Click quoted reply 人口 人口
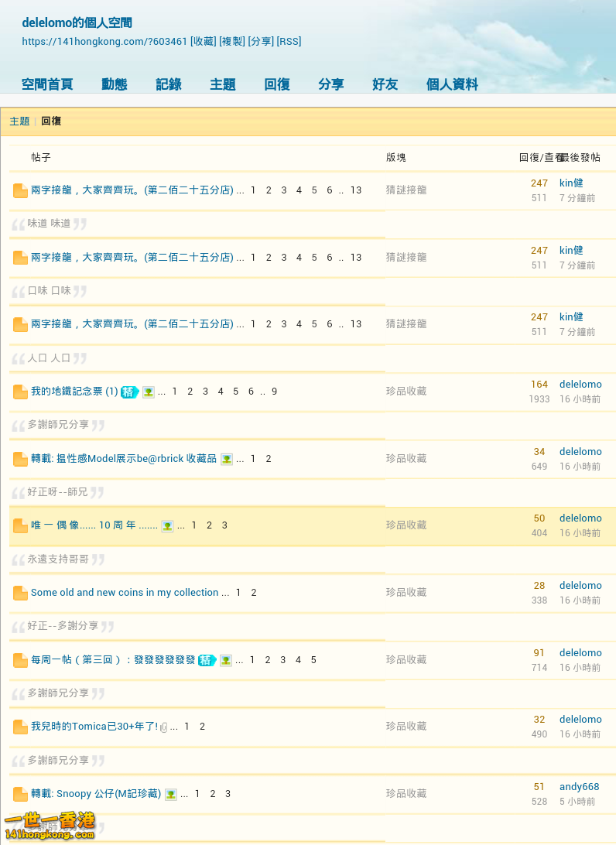This screenshot has height=845, width=616. tap(49, 358)
